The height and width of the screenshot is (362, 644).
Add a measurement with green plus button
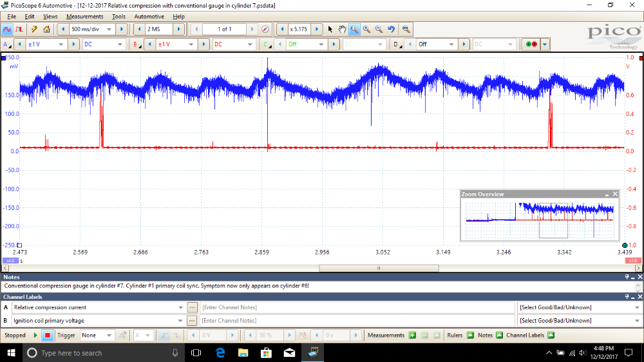[412, 335]
